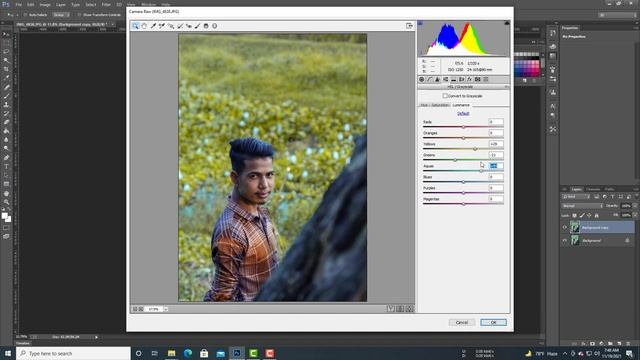Toggle full screen mode in Camera Raw

pyautogui.click(x=409, y=26)
